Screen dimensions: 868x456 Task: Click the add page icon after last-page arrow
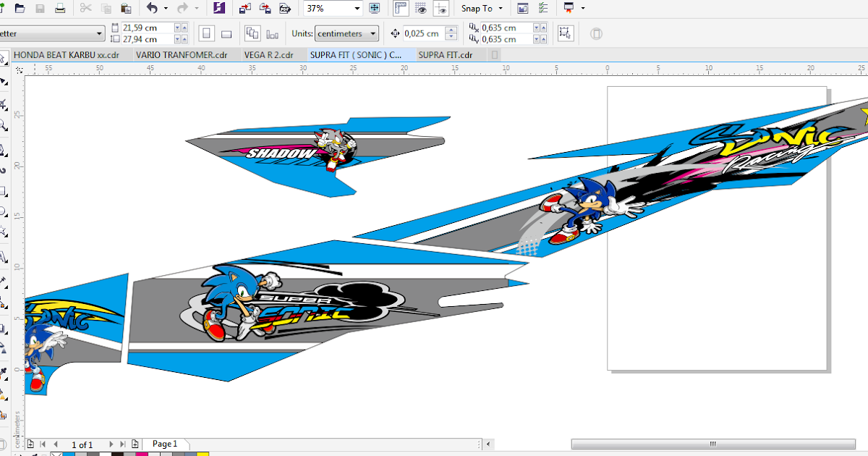(135, 444)
